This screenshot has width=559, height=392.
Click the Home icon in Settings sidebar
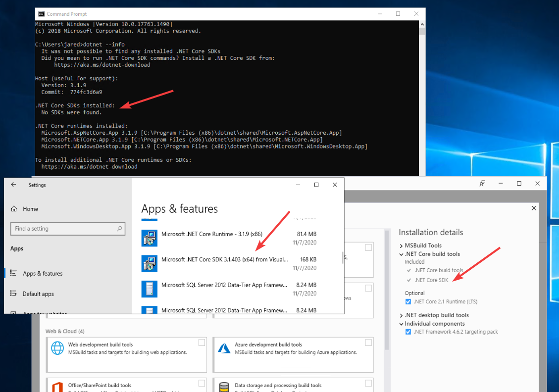coord(12,208)
